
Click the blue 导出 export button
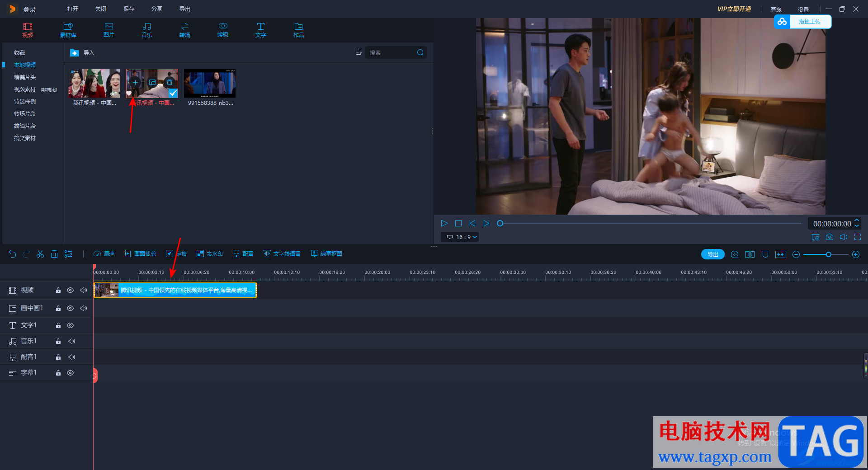tap(712, 254)
